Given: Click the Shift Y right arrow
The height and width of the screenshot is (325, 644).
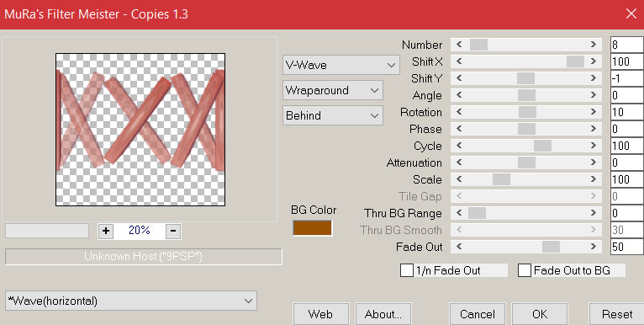Looking at the screenshot, I should point(594,78).
